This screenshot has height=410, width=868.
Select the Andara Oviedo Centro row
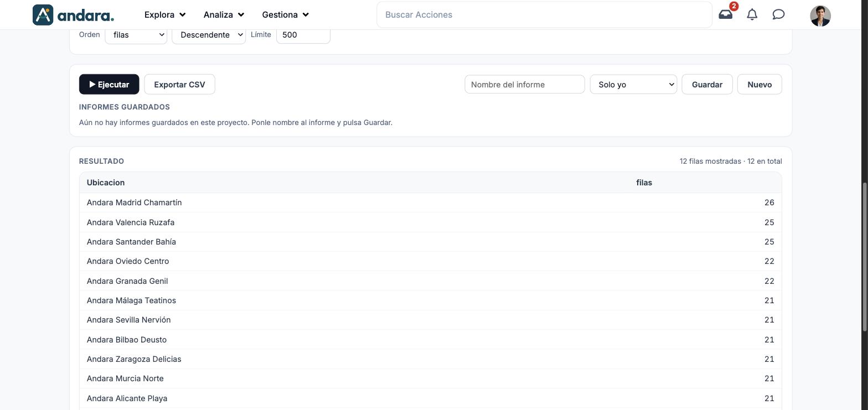431,261
